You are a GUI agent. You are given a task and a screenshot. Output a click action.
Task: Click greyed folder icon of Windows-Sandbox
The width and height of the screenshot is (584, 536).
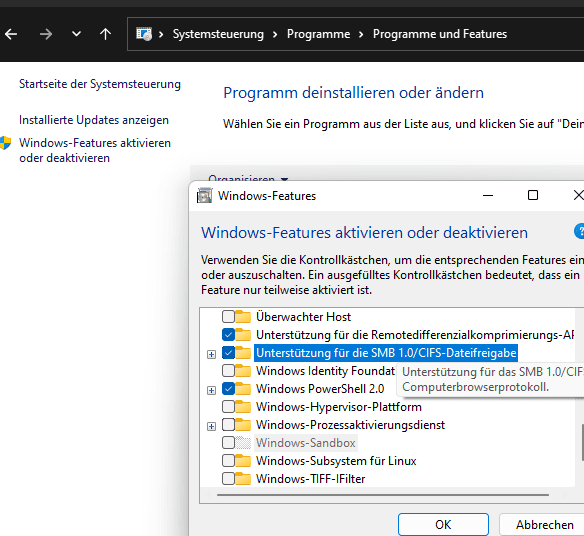pos(243,443)
